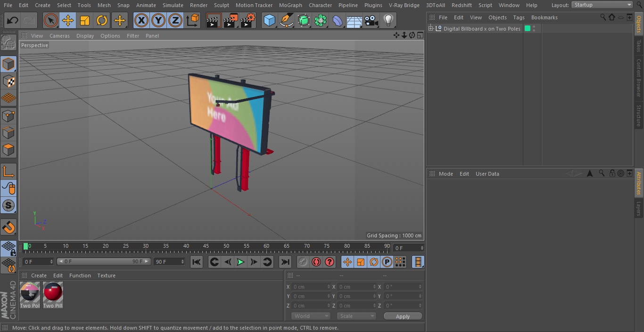Play the animation forwards
The width and height of the screenshot is (644, 332).
tap(240, 262)
